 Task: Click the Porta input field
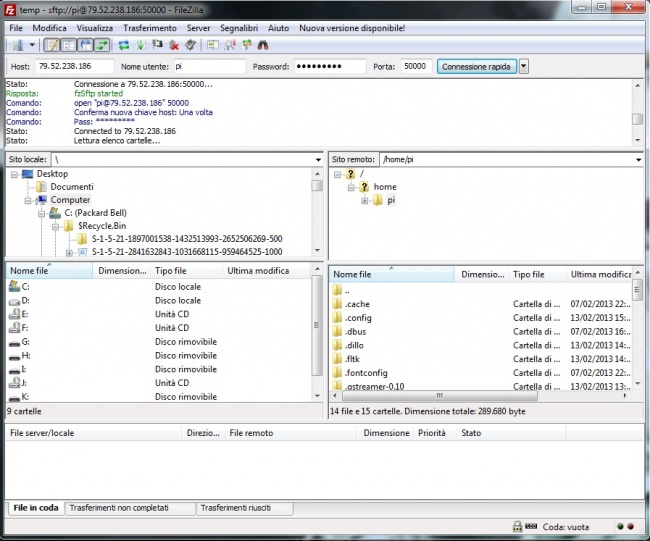(416, 66)
